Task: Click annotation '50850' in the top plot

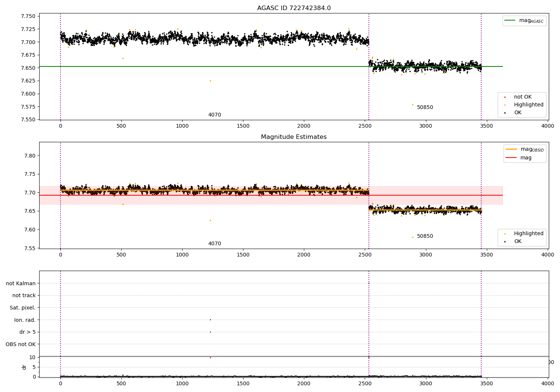Action: coord(425,108)
